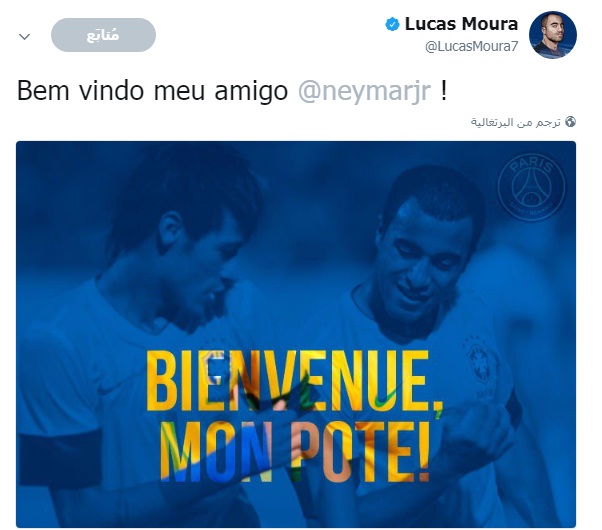
Task: Click the blue verified badge
Action: [392, 25]
